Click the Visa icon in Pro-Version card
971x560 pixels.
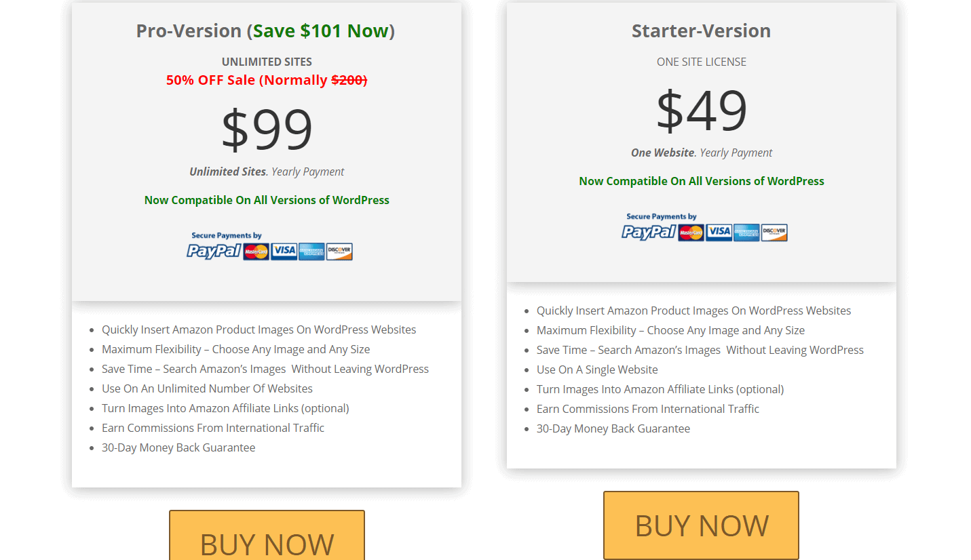pos(284,252)
